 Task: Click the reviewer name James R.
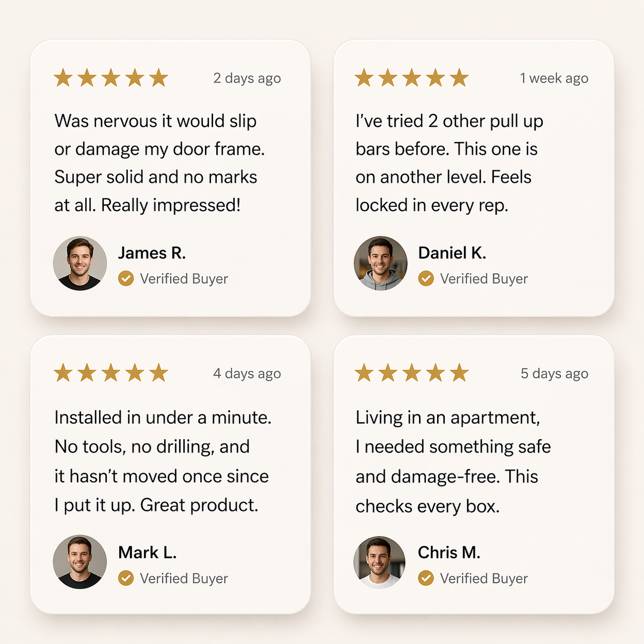point(152,253)
